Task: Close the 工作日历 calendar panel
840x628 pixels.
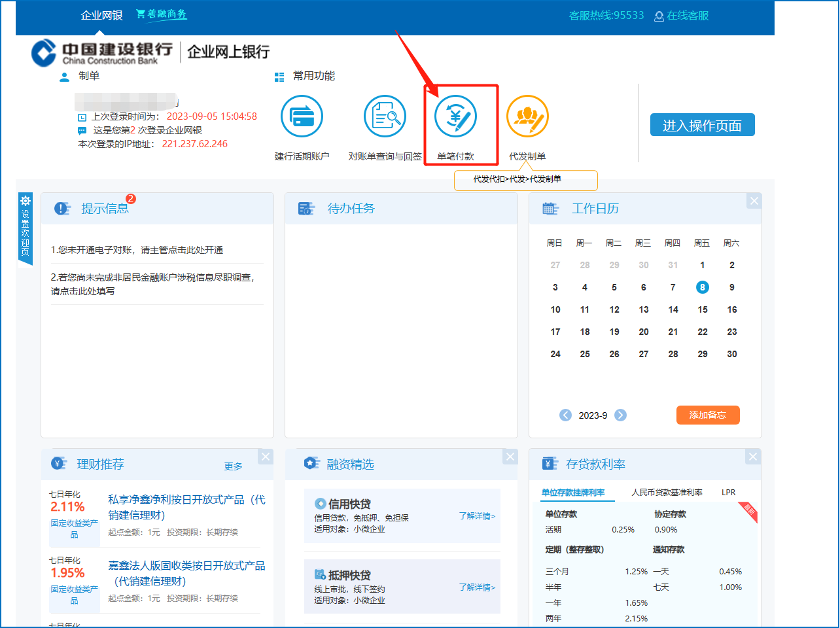Action: pyautogui.click(x=754, y=201)
